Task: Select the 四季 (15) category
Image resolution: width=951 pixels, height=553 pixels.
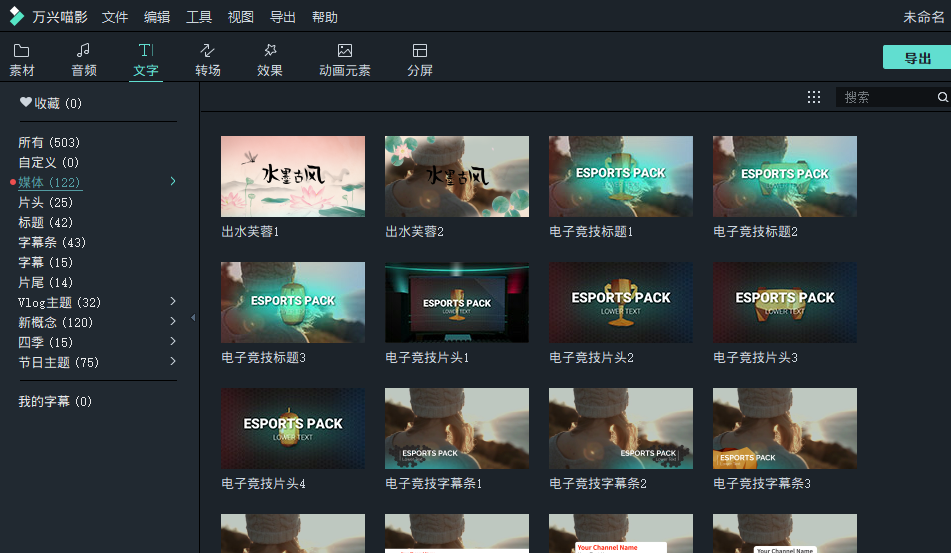Action: coord(45,343)
